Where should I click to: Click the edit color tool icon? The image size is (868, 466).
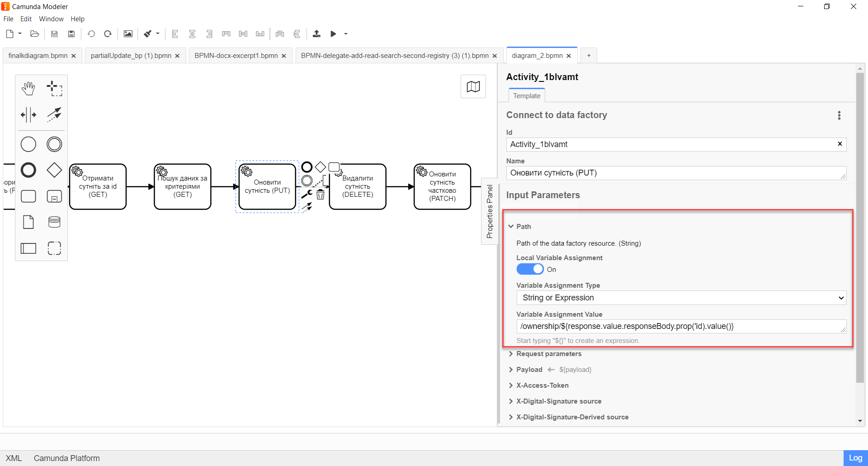(x=148, y=34)
